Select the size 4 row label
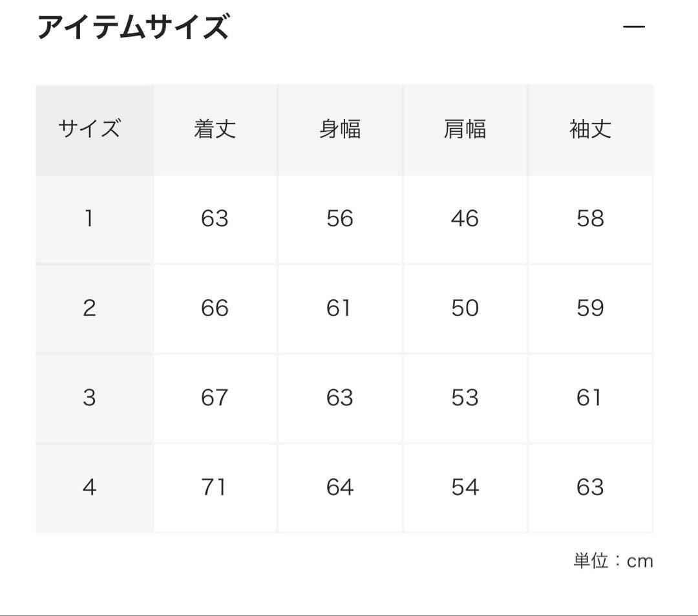Viewport: 698px width, 616px height. 89,487
